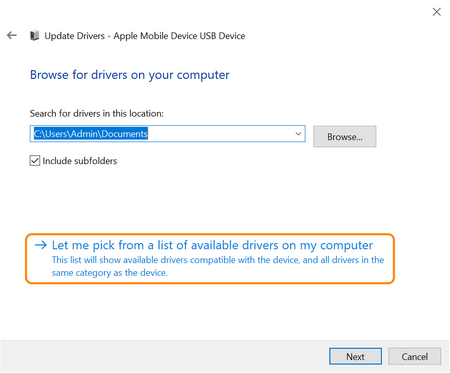Click the device icon beside Update Drivers title
This screenshot has height=373, width=450.
tap(34, 35)
